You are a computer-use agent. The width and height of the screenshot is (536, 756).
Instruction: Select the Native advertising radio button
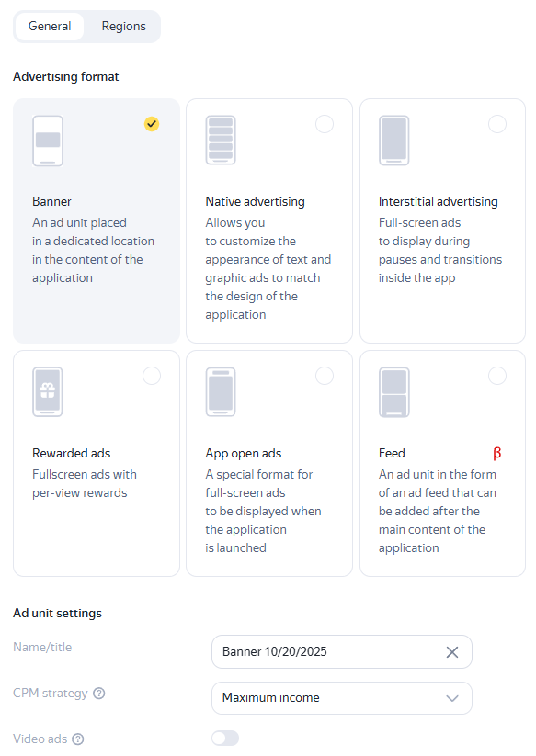click(325, 124)
